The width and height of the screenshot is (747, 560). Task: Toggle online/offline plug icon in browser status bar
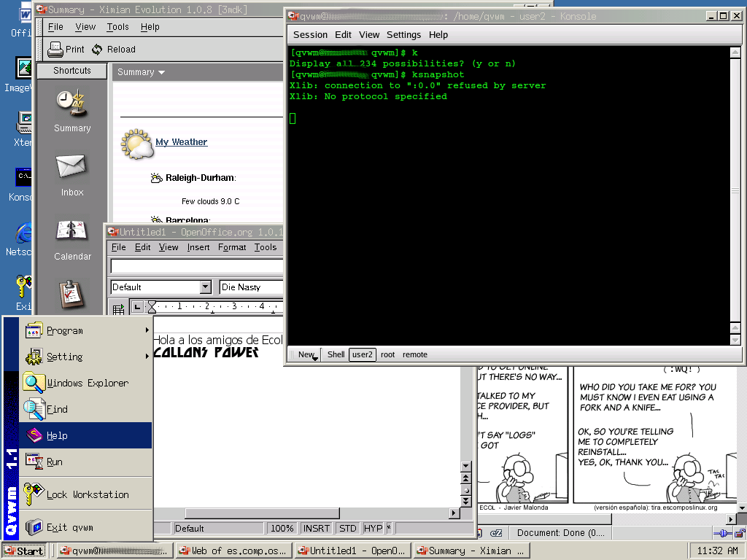click(723, 533)
